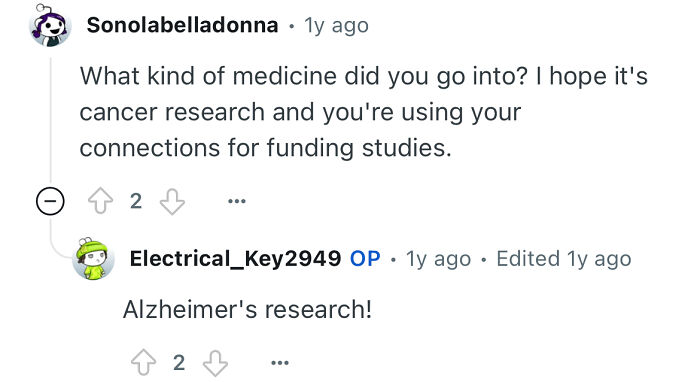The width and height of the screenshot is (700, 382).
Task: Visit Sonolabelladonna's username link
Action: tap(182, 25)
